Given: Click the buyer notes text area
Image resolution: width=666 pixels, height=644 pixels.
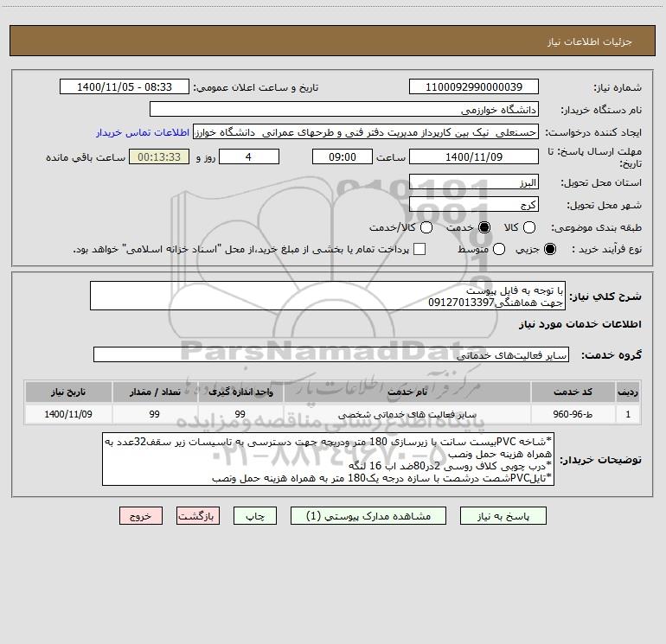Looking at the screenshot, I should click(328, 459).
